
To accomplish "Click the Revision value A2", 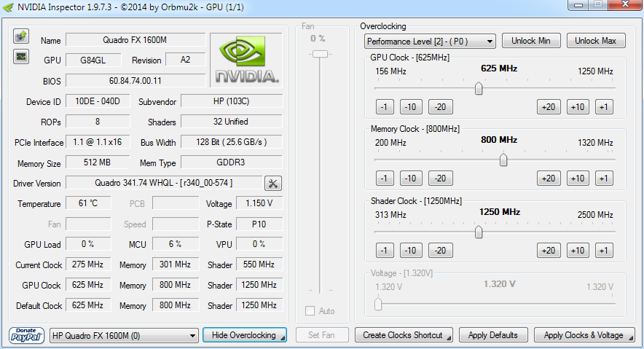I will [185, 60].
